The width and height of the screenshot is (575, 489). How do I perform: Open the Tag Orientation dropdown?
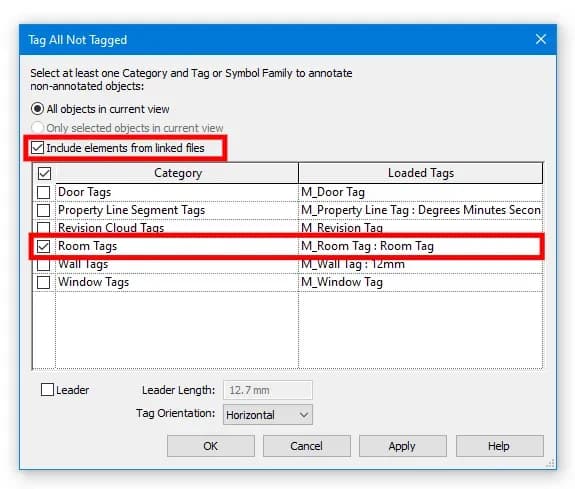click(x=268, y=415)
